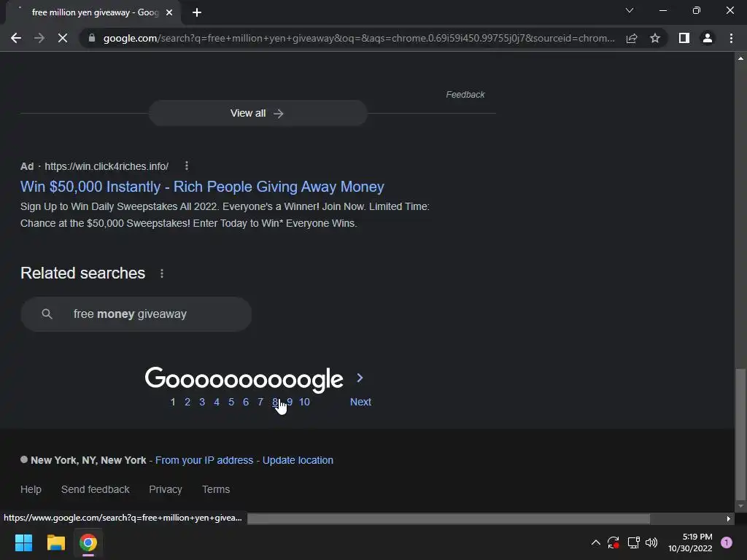Click the address bar URL

pos(359,38)
